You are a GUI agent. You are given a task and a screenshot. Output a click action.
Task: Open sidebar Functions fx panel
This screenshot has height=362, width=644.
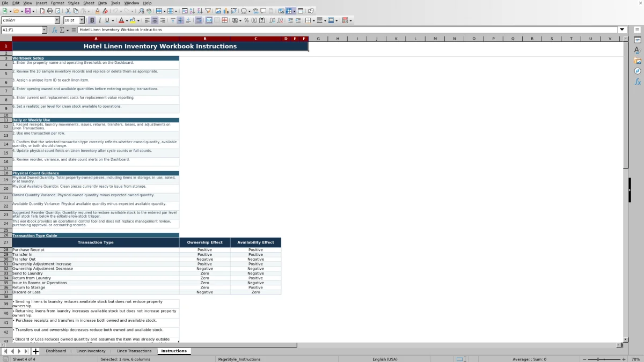point(638,82)
